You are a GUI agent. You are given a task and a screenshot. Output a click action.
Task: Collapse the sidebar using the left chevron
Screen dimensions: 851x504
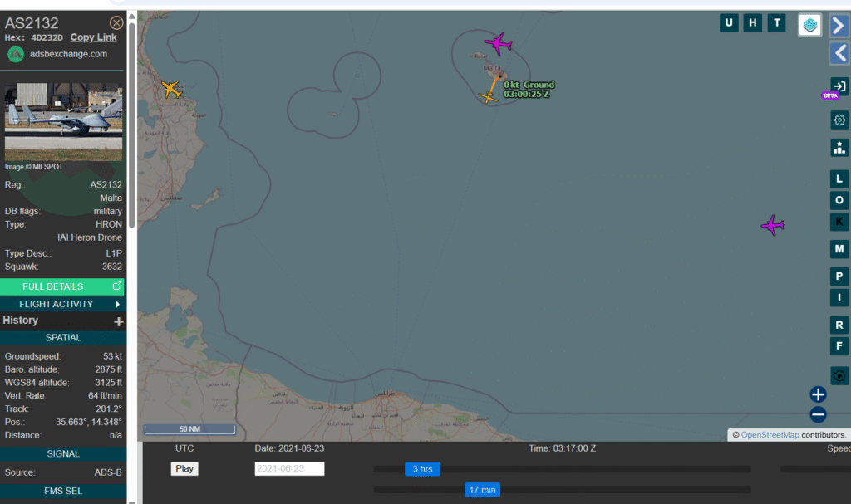(x=839, y=54)
